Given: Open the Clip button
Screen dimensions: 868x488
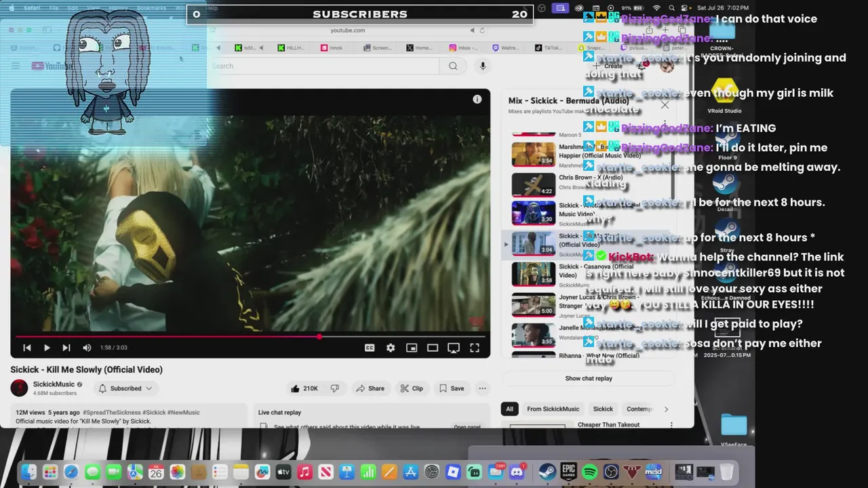Looking at the screenshot, I should tap(412, 388).
